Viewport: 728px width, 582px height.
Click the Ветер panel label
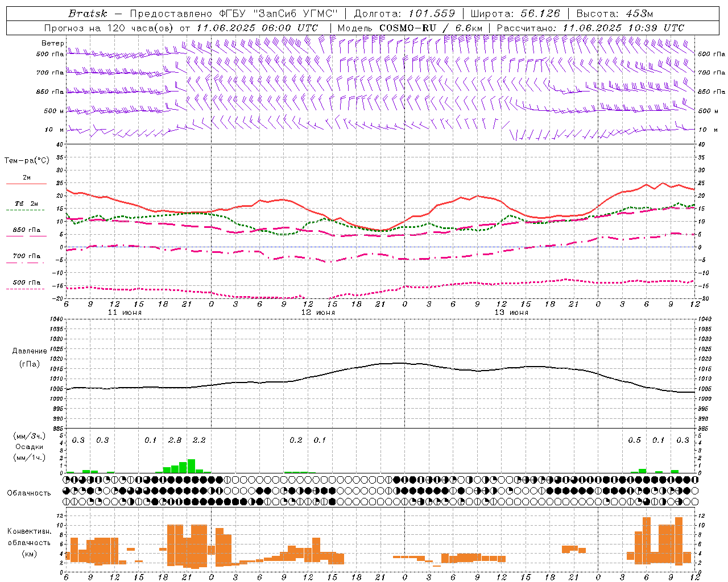(x=52, y=43)
